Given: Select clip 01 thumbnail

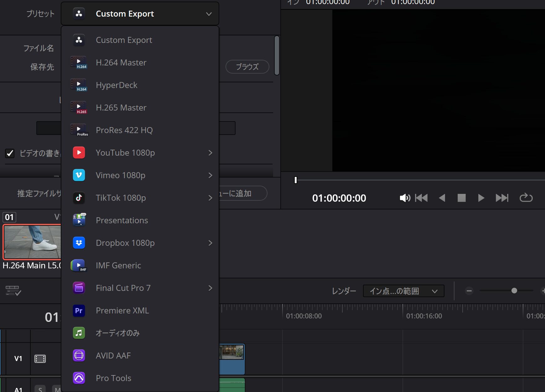Looking at the screenshot, I should click(32, 242).
